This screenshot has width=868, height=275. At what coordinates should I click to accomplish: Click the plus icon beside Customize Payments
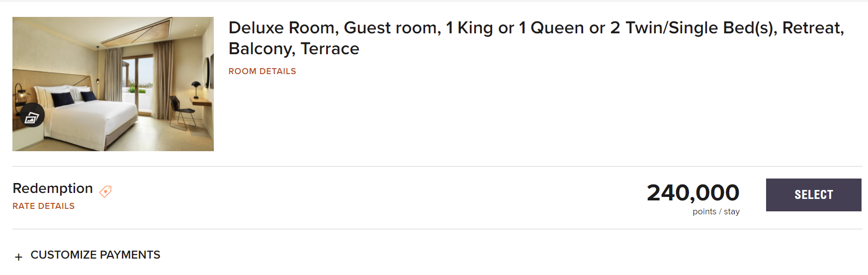pos(19,257)
